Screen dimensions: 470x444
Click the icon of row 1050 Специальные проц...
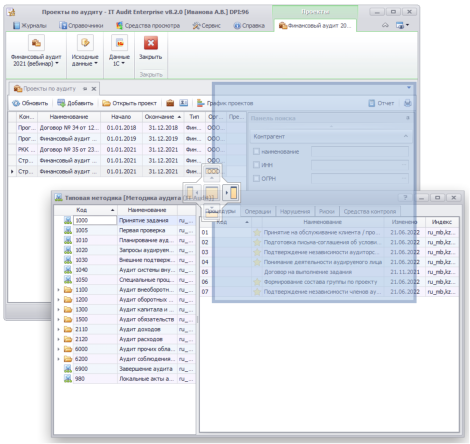pyautogui.click(x=68, y=280)
